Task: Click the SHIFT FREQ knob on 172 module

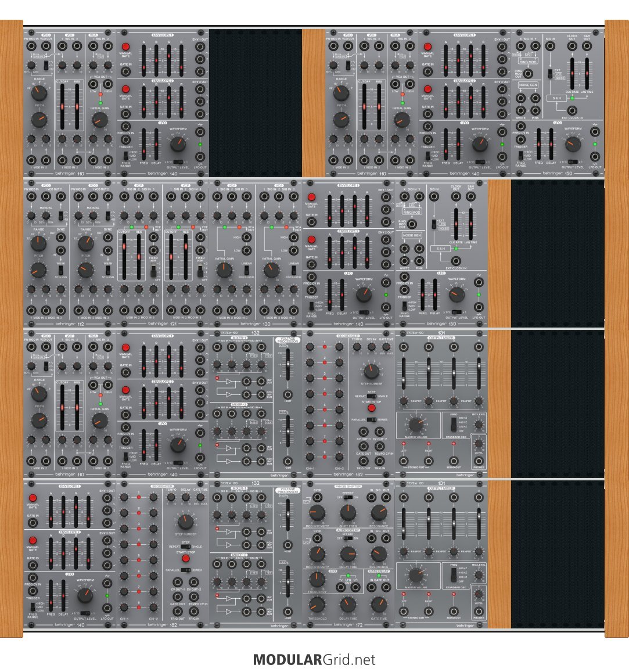Action: 348,512
